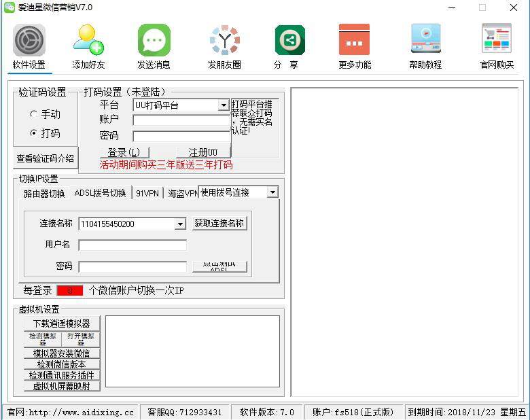The image size is (530, 420).
Task: Click 账户:fs518(正式版) status entry
Action: pos(353,412)
